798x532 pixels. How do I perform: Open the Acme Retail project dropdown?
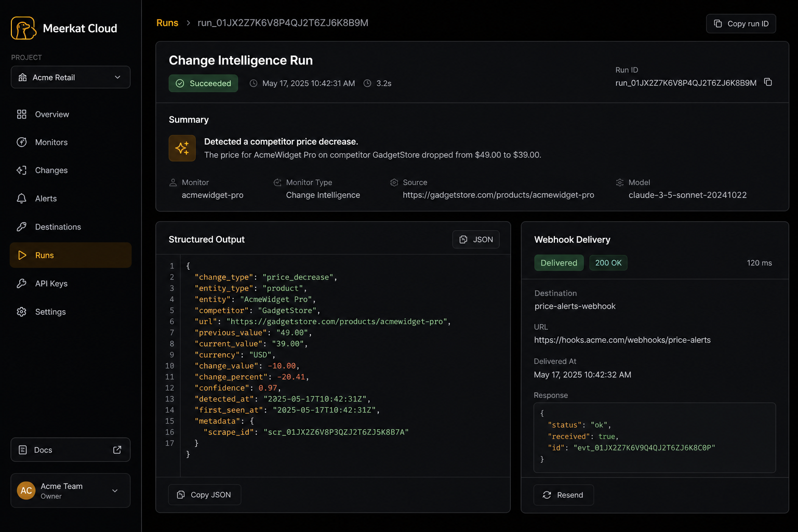(x=71, y=77)
